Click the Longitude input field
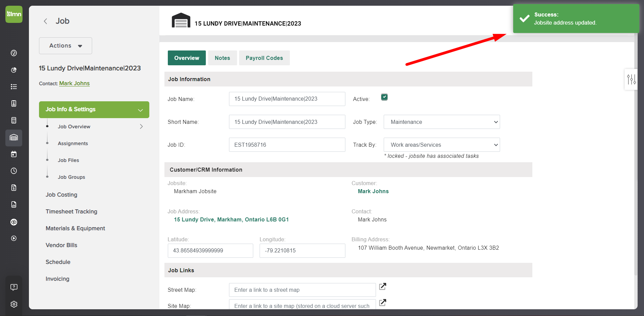 pyautogui.click(x=302, y=251)
